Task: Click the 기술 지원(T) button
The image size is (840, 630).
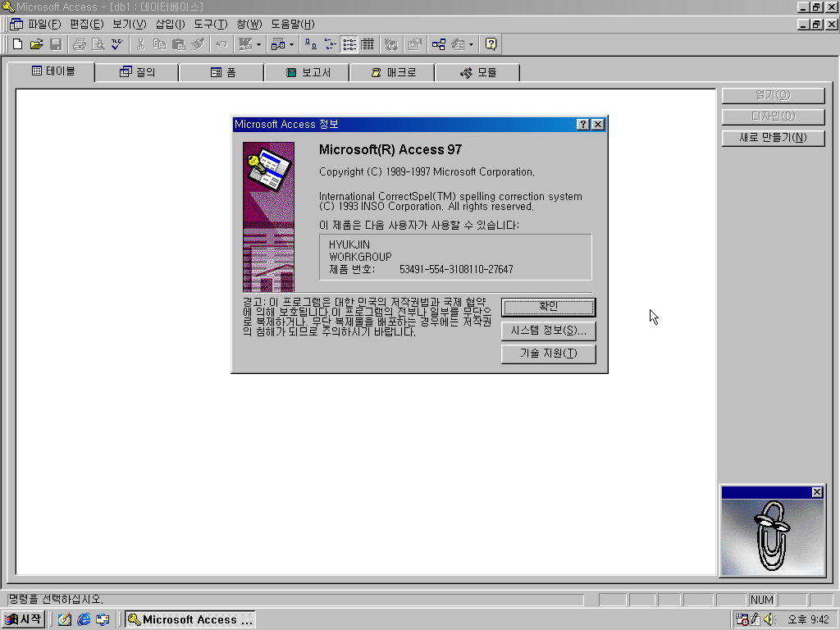Action: click(x=549, y=354)
